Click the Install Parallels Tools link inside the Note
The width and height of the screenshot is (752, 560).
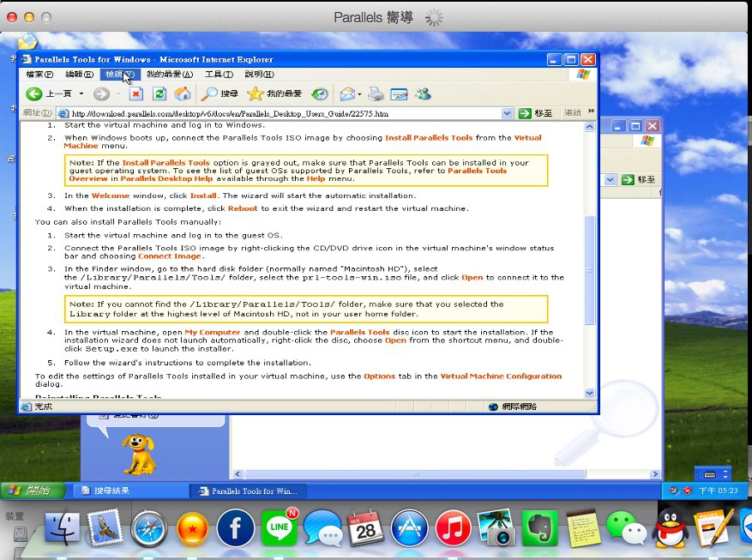click(166, 163)
